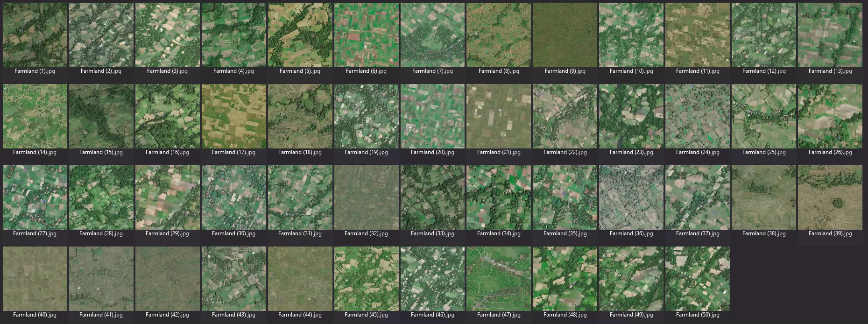The height and width of the screenshot is (324, 868).
Task: Choose the Farmland (28).jpg thumbnail
Action: click(101, 197)
